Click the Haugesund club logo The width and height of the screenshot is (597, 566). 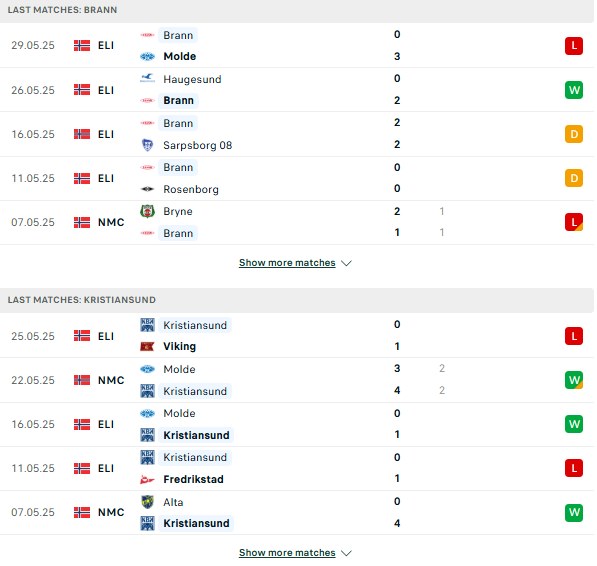[147, 78]
